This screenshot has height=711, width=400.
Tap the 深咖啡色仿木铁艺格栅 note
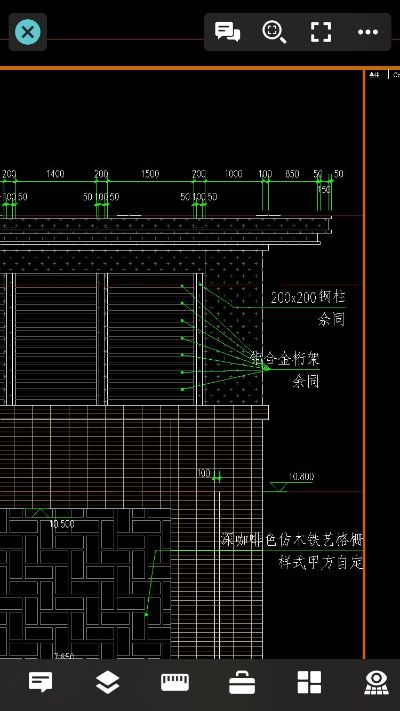(x=292, y=540)
